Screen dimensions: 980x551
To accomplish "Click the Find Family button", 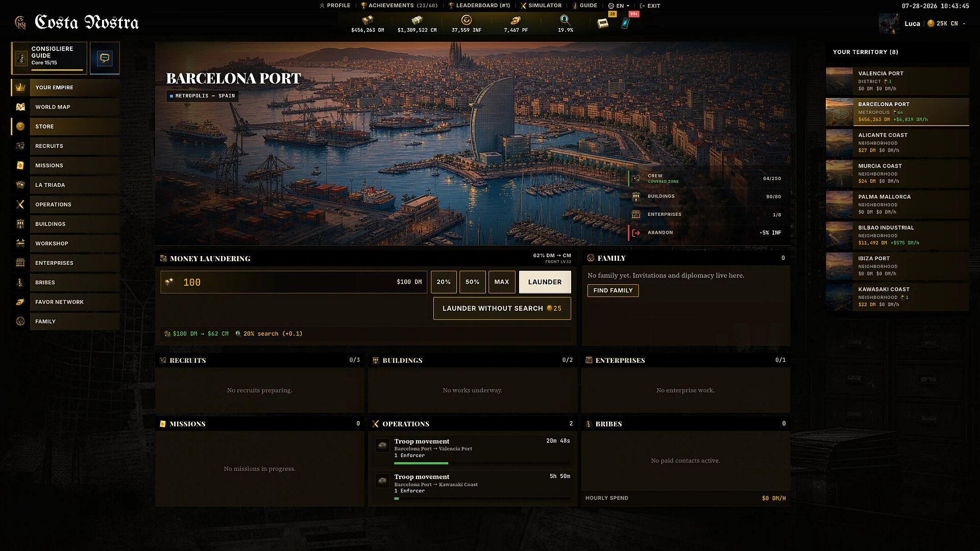I will (612, 290).
